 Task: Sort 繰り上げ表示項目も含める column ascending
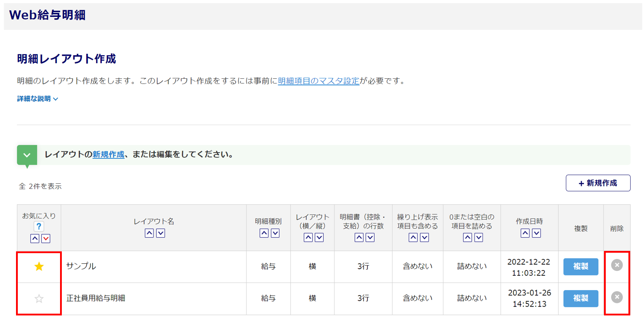(413, 238)
